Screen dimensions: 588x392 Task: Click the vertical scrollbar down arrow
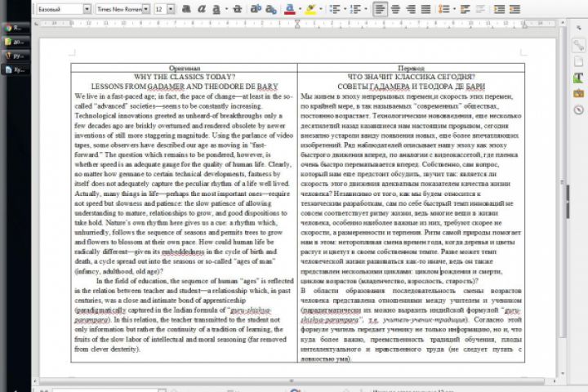562,373
